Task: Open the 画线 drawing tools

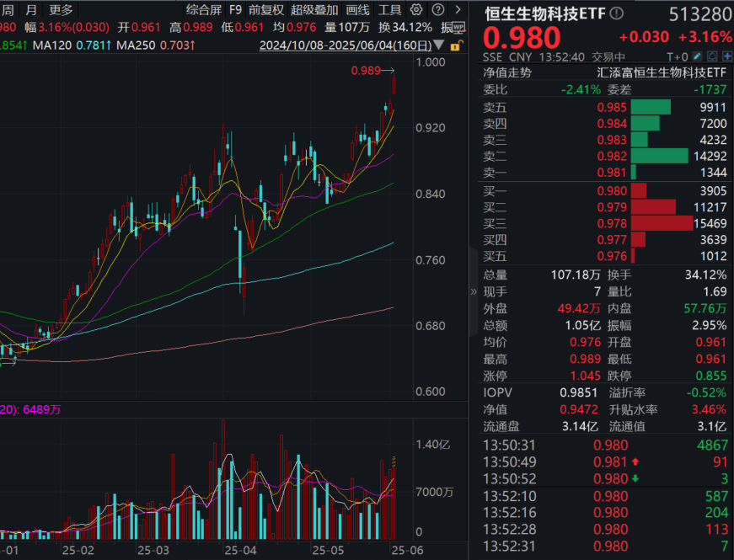Action: point(357,9)
